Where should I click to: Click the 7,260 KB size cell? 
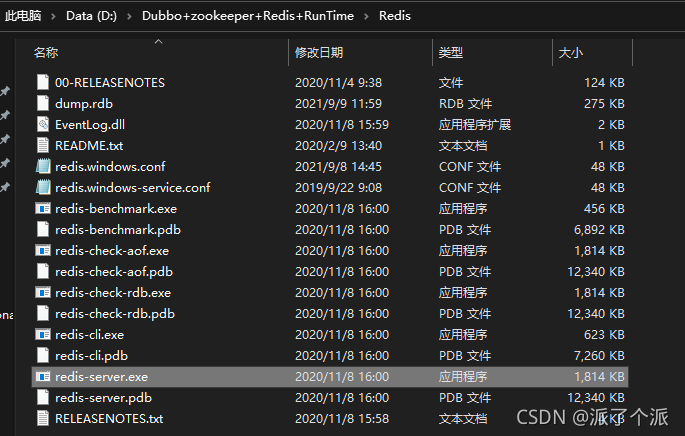point(599,355)
